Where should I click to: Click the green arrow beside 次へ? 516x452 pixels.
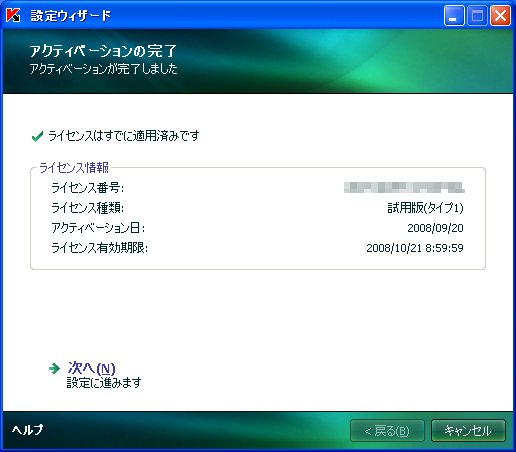54,368
